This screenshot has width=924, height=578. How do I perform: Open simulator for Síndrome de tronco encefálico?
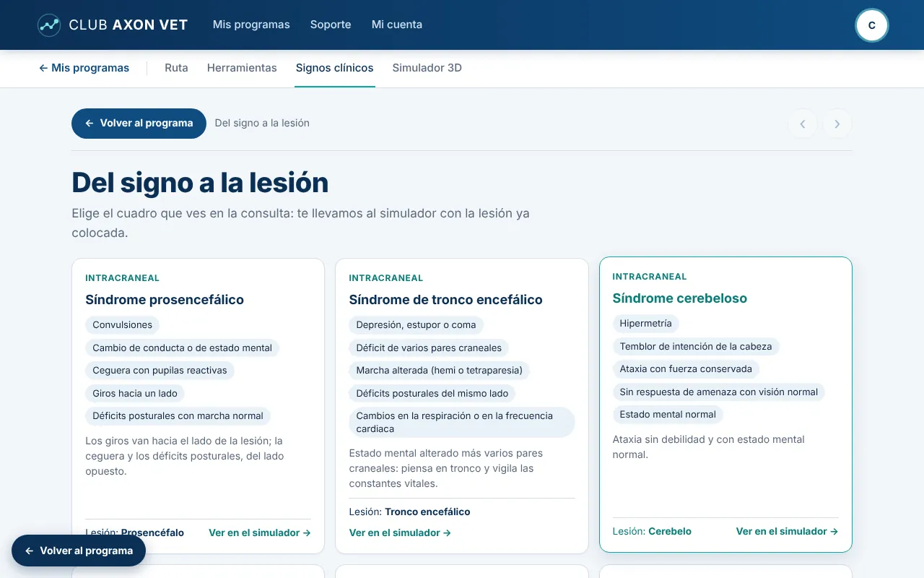pos(400,532)
